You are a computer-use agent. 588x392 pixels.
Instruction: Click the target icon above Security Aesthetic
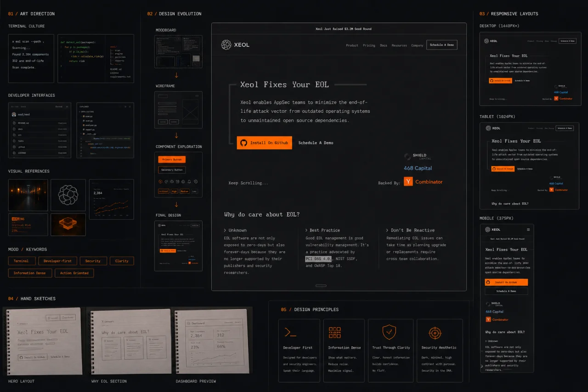(435, 333)
